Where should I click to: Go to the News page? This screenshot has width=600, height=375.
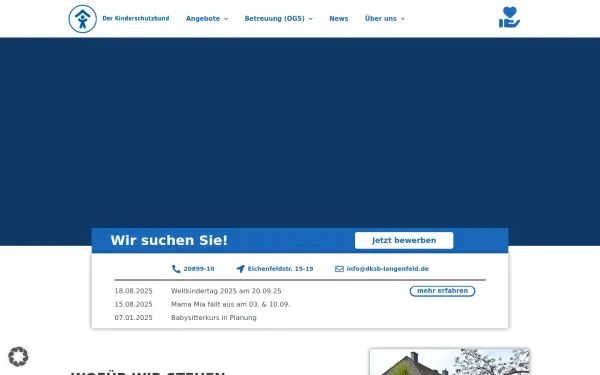click(339, 18)
